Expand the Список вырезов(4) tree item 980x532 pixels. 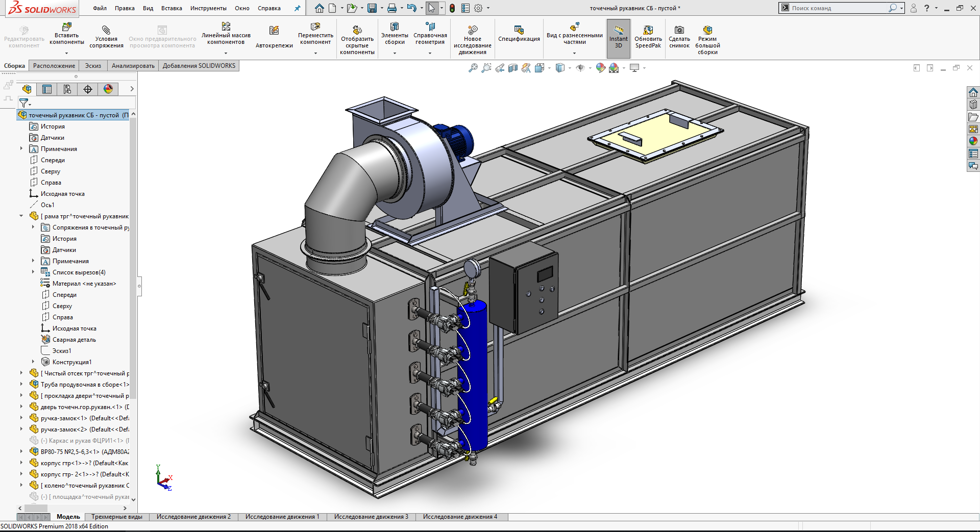click(x=33, y=272)
